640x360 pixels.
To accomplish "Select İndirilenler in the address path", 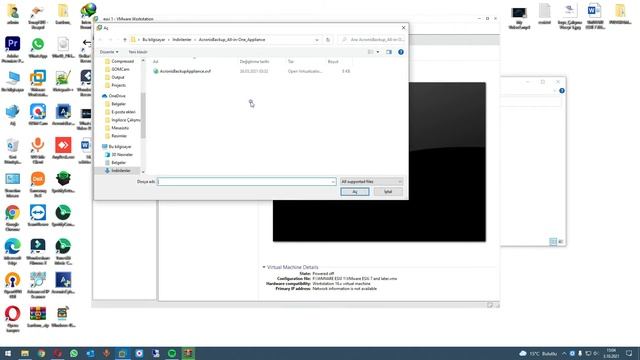I will pos(182,40).
